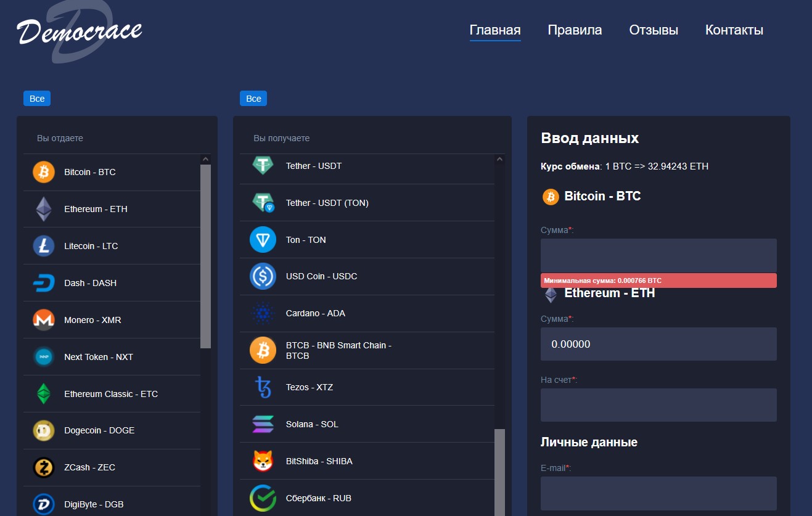The height and width of the screenshot is (516, 812).
Task: Click the Dogecoin icon
Action: click(44, 430)
